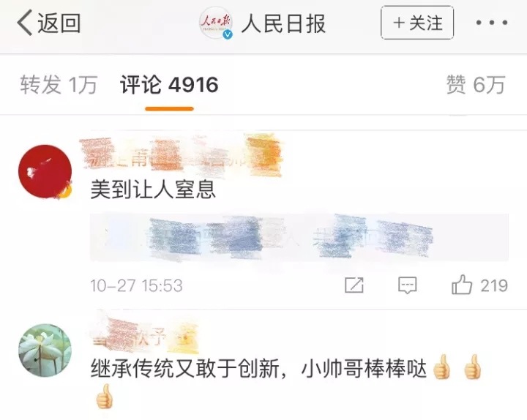The height and width of the screenshot is (420, 527).
Task: Open the lotus flower avatar
Action: click(45, 350)
